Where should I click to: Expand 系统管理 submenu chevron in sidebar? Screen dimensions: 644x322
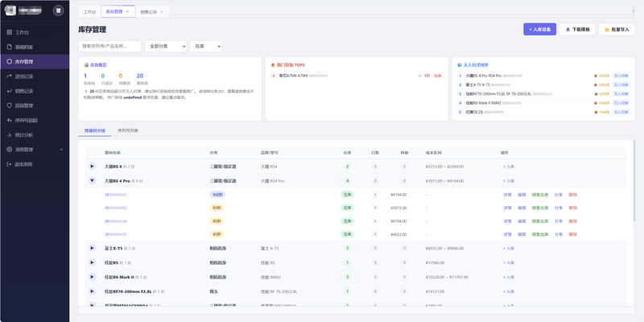click(62, 150)
